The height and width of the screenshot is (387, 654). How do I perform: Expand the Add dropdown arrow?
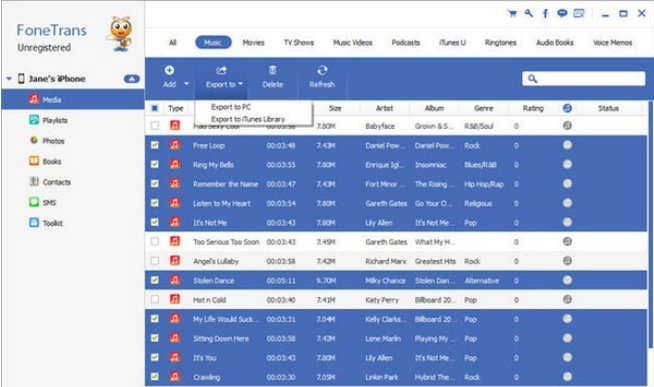(x=186, y=84)
